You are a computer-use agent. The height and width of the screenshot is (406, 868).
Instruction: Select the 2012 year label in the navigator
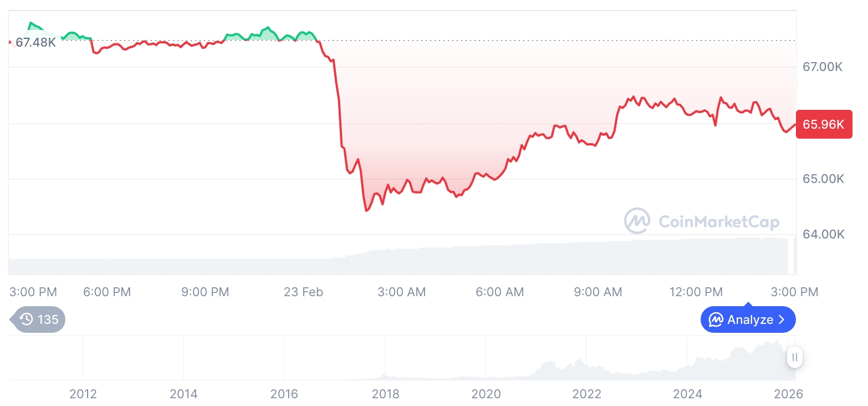click(83, 394)
